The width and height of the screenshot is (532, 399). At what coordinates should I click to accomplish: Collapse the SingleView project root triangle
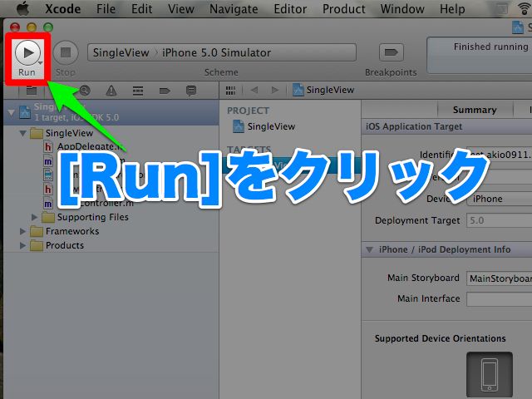point(11,112)
